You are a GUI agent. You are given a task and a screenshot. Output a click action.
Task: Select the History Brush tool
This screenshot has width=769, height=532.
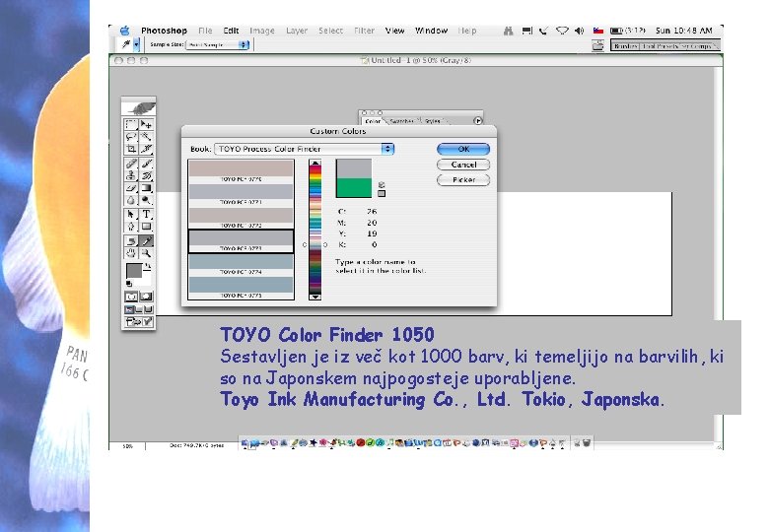(x=146, y=175)
